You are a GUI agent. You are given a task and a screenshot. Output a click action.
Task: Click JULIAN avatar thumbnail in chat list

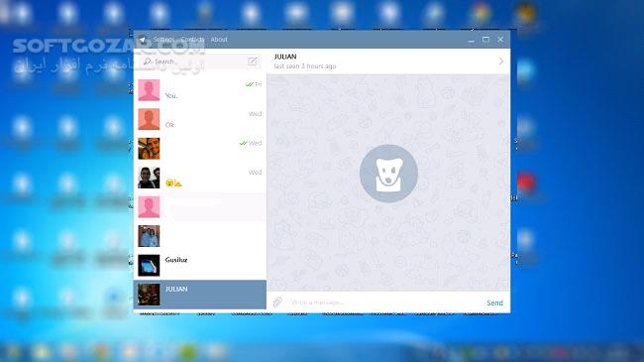point(149,295)
